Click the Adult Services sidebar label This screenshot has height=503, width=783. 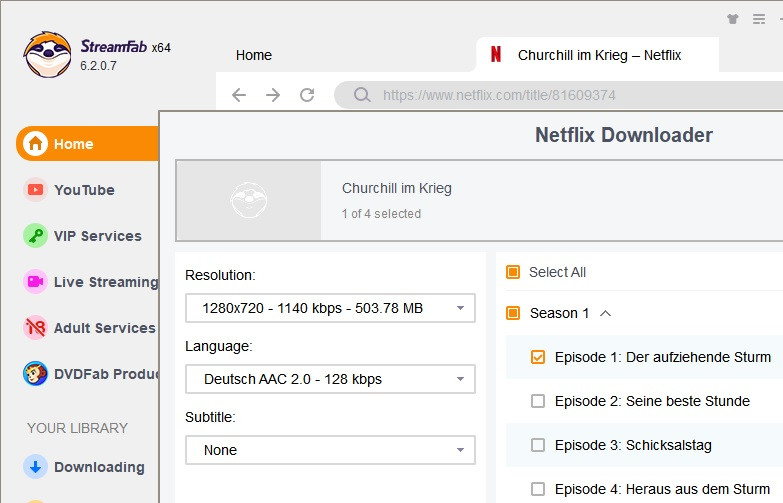(105, 328)
